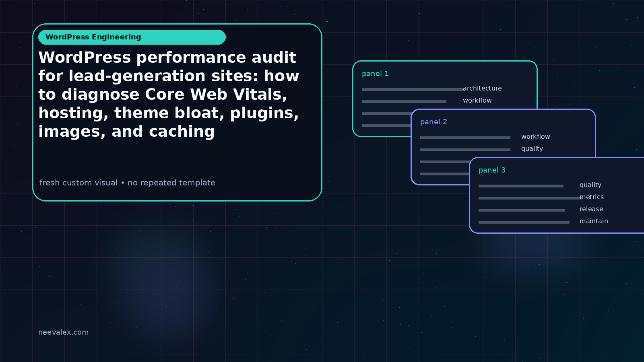Click the 'fresh custom visual' subtitle text
Viewport: 644px width, 362px height.
[x=127, y=183]
